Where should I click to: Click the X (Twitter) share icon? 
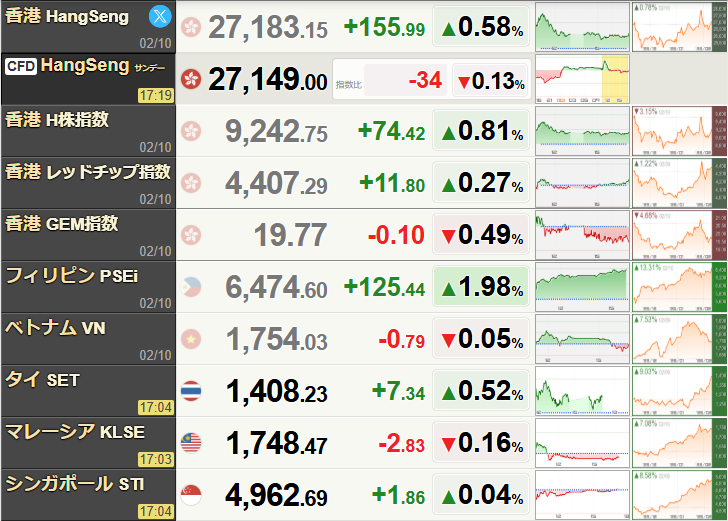[160, 16]
